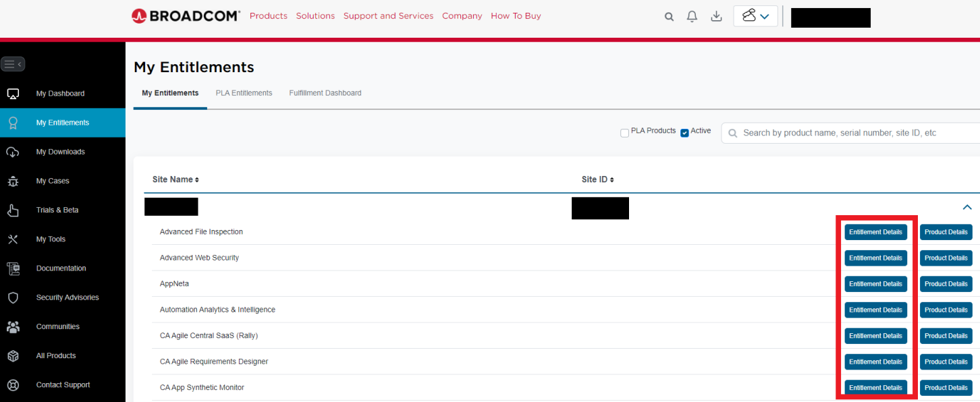Open Support and Services menu
This screenshot has width=980, height=402.
pos(388,16)
